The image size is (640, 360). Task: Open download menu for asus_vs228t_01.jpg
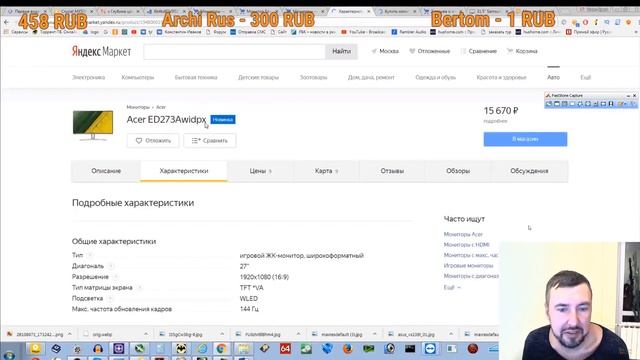pos(451,334)
